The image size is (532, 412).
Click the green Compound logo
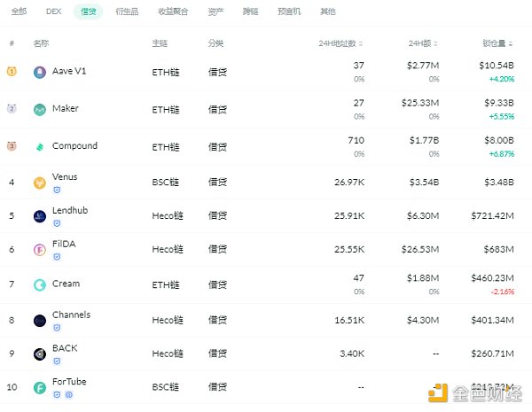click(40, 147)
